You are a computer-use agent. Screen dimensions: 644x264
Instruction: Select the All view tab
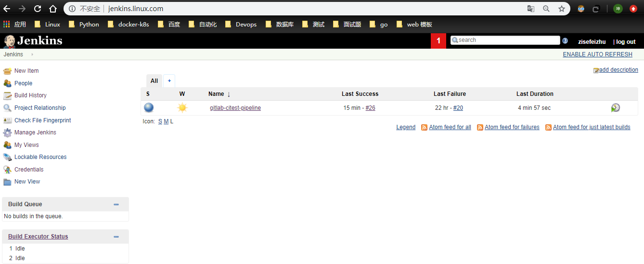[154, 81]
